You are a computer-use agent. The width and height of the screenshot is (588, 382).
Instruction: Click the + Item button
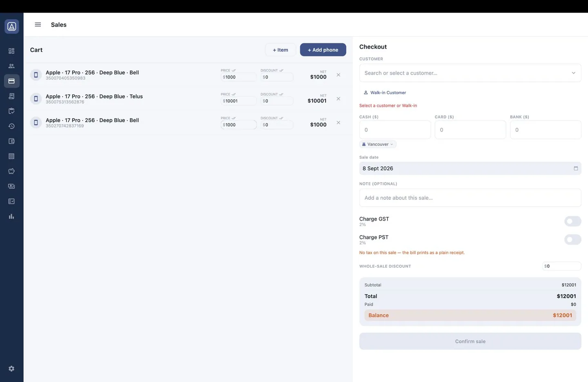[x=281, y=50]
